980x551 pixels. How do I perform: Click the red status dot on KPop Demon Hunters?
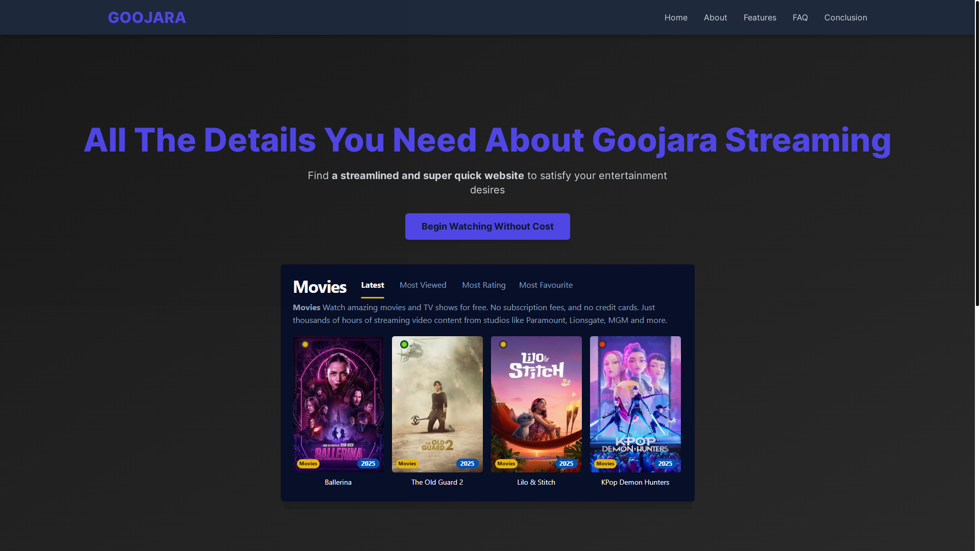(602, 344)
